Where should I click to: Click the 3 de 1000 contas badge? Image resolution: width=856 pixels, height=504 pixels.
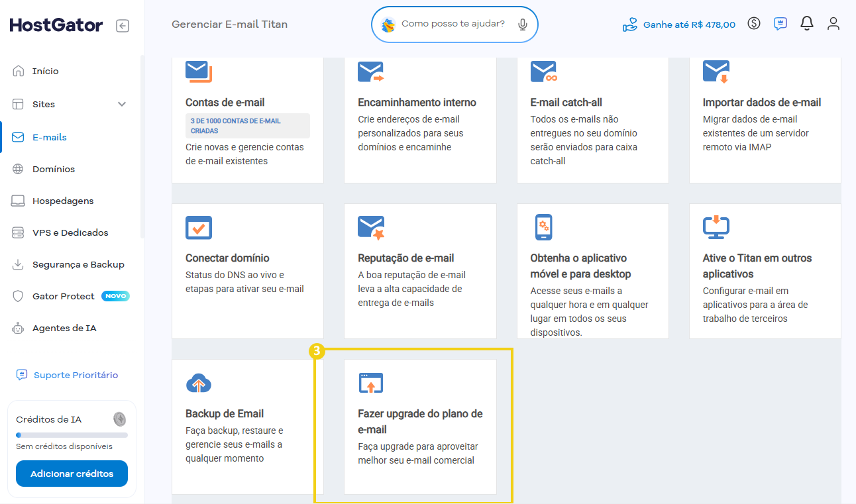248,126
